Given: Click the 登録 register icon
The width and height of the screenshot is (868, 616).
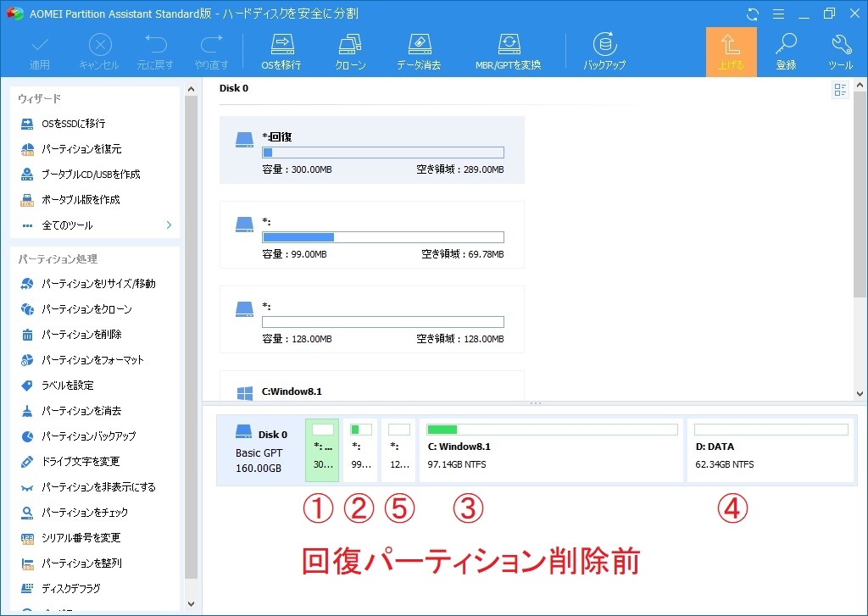Looking at the screenshot, I should pos(786,53).
